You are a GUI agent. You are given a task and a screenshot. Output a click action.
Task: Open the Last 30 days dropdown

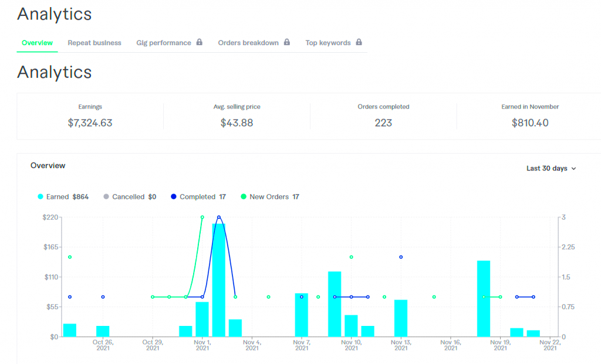(551, 168)
